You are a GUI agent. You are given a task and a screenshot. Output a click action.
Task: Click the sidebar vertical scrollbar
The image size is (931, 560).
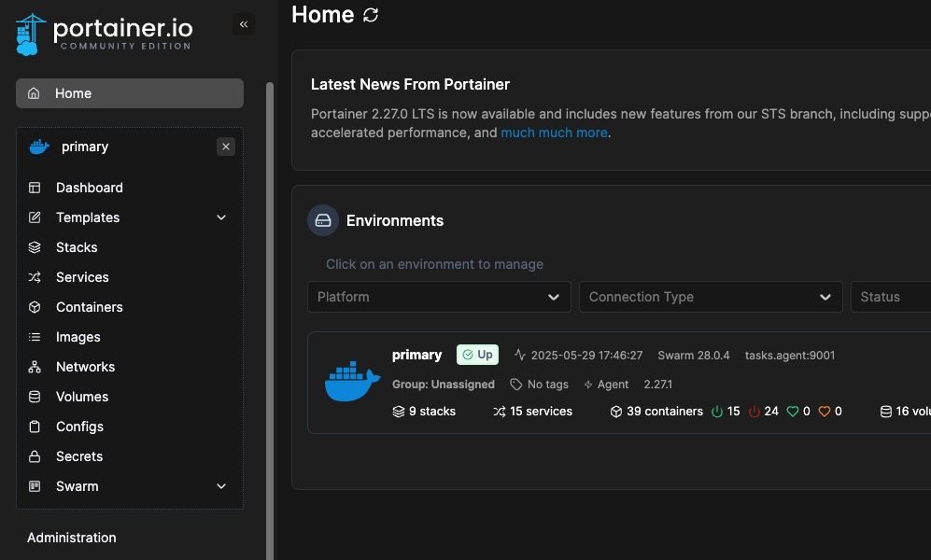click(x=270, y=320)
